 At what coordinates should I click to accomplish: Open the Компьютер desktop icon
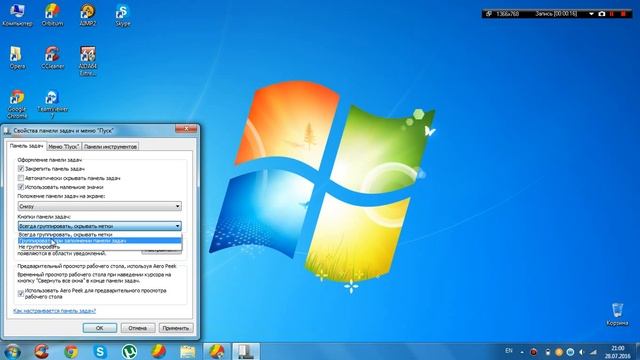17,15
